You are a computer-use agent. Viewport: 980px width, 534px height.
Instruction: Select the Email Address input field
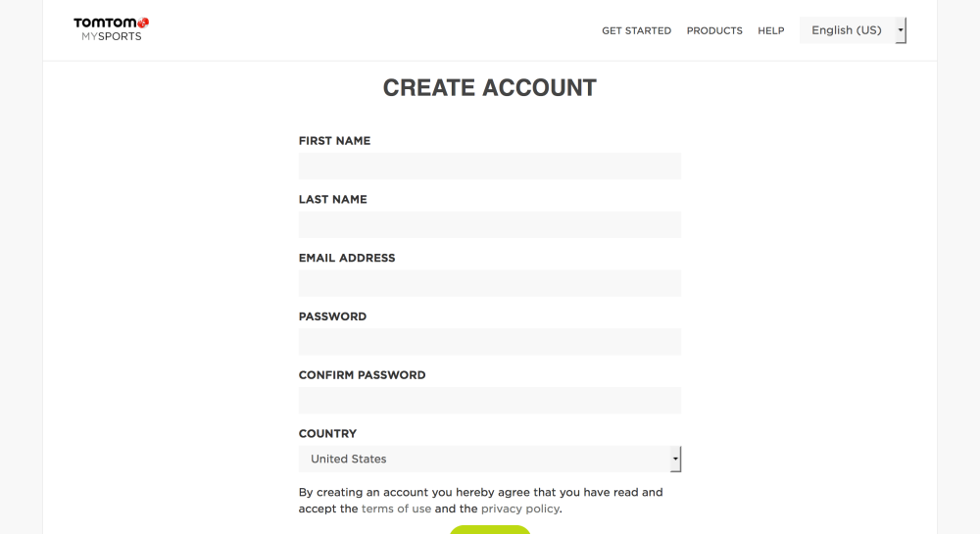[489, 283]
